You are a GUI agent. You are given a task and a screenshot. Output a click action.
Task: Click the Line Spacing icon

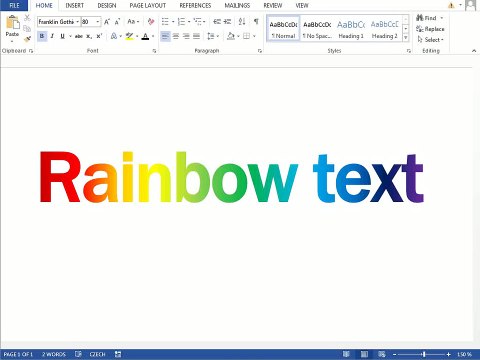(x=211, y=36)
